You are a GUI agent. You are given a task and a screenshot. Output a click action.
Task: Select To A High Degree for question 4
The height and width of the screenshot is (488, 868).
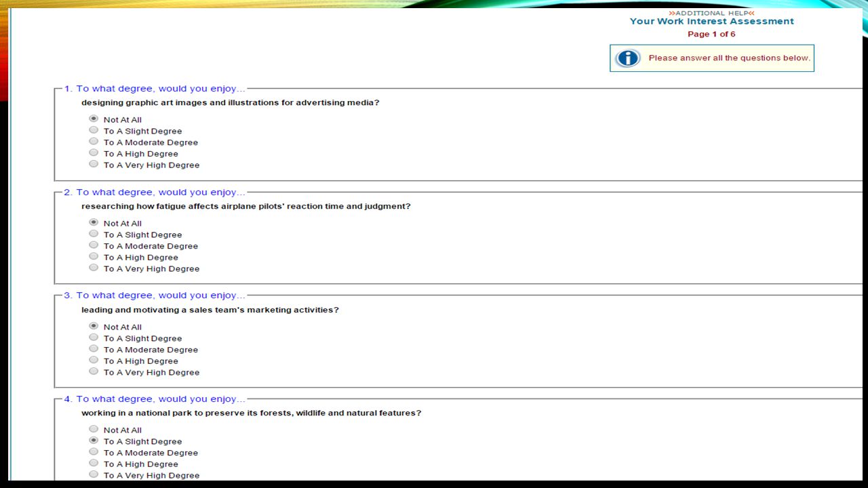pyautogui.click(x=94, y=464)
